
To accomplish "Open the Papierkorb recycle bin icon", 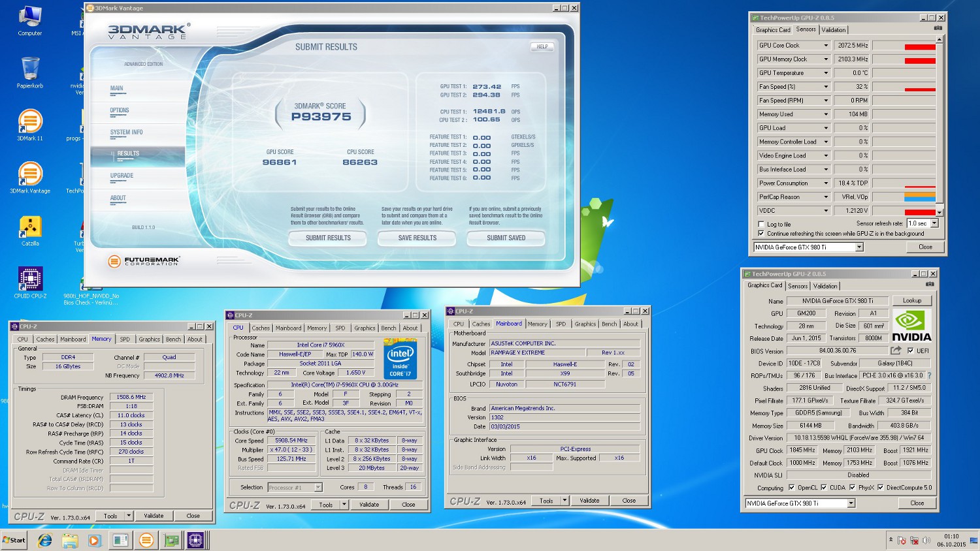I will point(30,72).
